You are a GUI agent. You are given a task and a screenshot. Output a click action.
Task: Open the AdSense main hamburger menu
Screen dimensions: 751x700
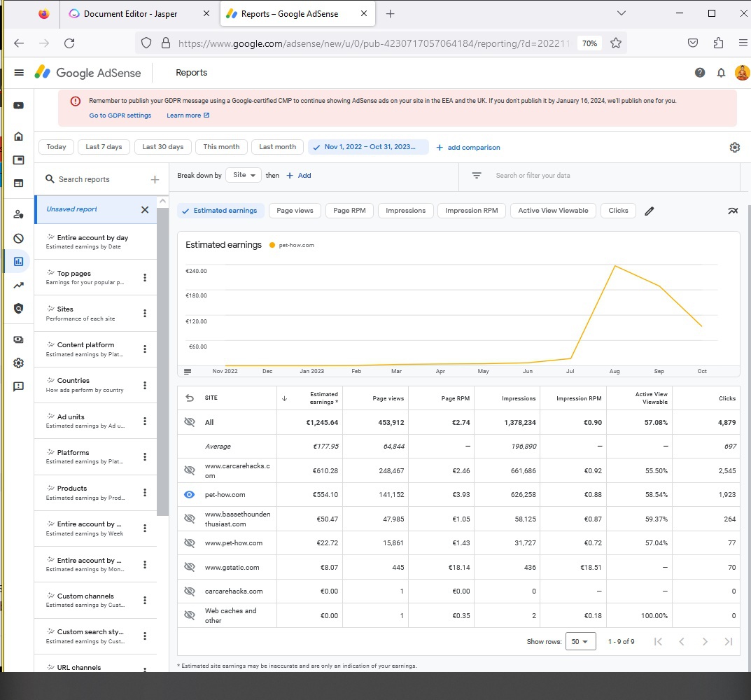[19, 72]
